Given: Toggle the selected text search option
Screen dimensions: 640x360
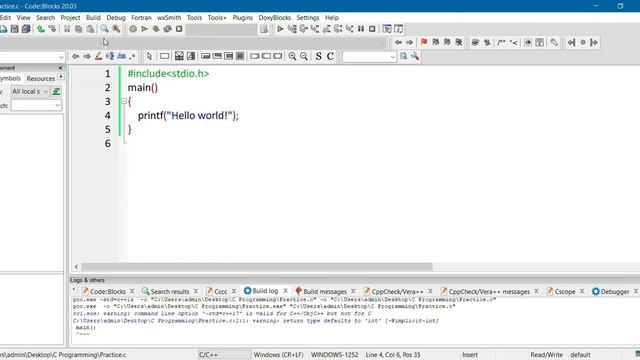Looking at the screenshot, I should click(110, 56).
